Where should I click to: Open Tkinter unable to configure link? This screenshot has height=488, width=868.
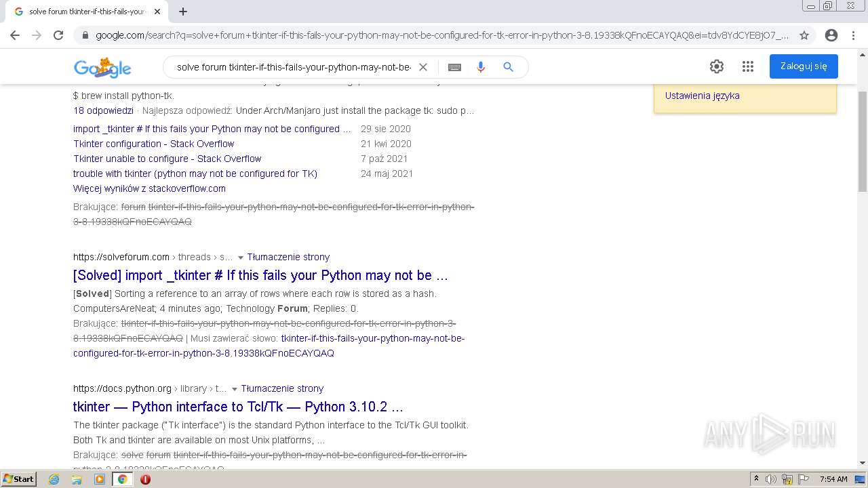coord(167,159)
